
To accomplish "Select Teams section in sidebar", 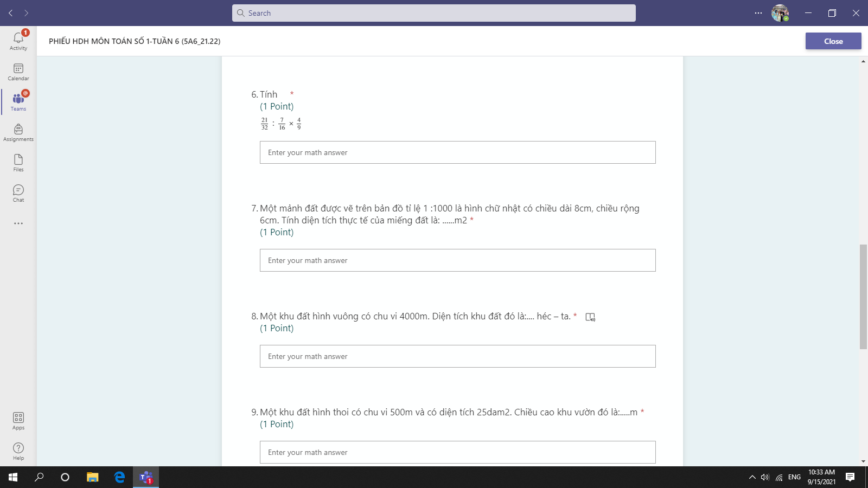I will click(18, 102).
